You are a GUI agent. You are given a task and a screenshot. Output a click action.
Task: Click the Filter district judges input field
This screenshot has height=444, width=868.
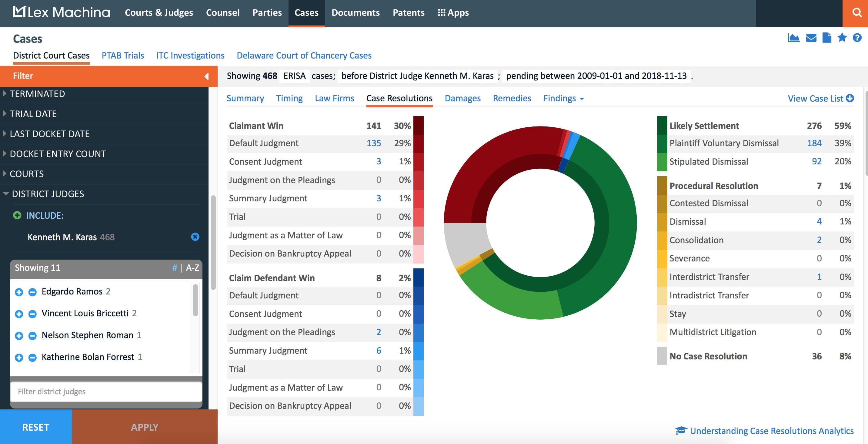pos(106,392)
